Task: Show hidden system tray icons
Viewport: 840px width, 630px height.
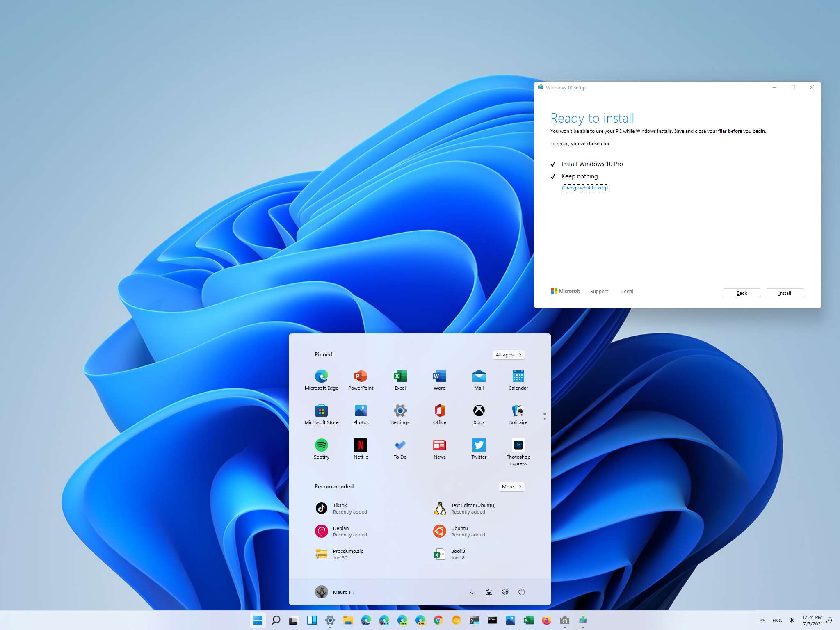Action: click(762, 621)
